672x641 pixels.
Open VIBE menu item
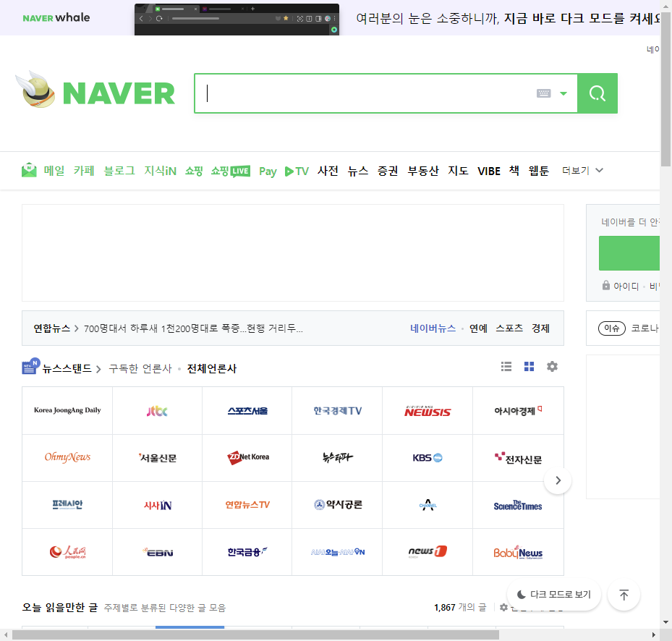pos(489,171)
